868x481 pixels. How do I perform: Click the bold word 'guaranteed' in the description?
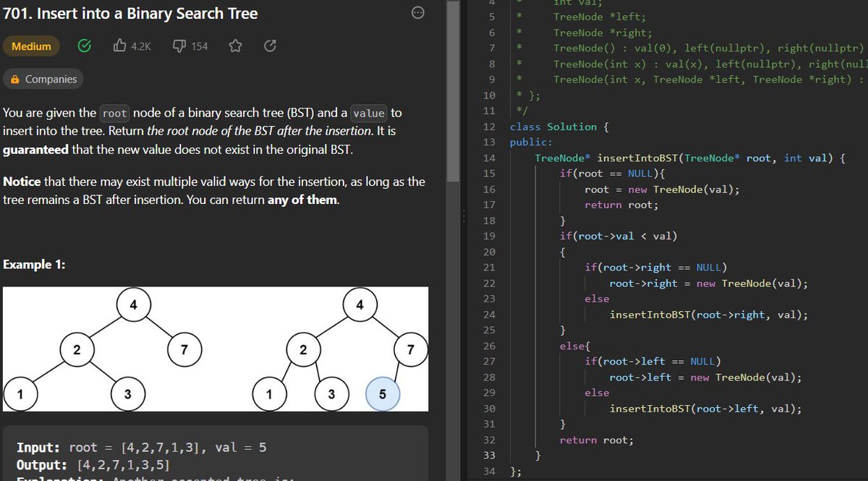coord(36,150)
